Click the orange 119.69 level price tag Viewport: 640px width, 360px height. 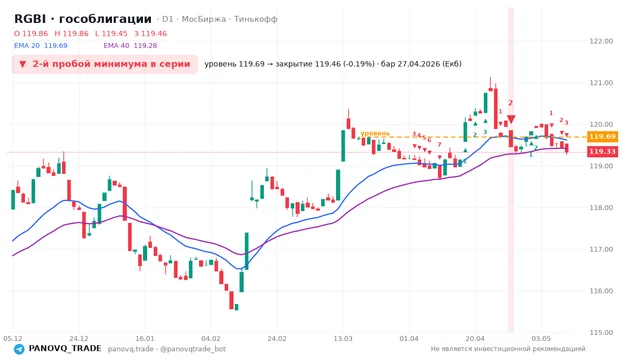[602, 136]
